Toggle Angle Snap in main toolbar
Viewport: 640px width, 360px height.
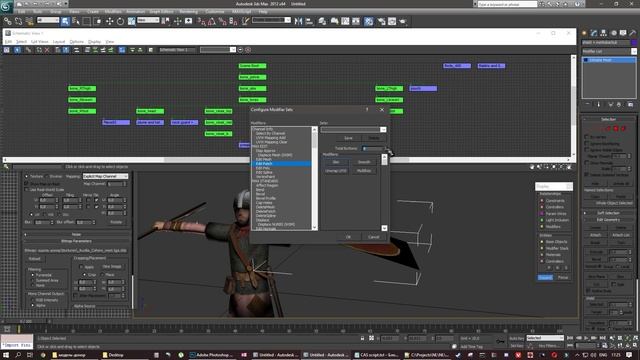pyautogui.click(x=212, y=21)
